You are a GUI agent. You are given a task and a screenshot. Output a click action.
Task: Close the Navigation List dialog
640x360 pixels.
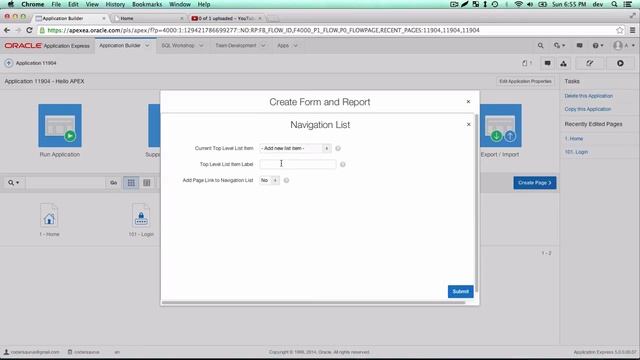click(469, 124)
